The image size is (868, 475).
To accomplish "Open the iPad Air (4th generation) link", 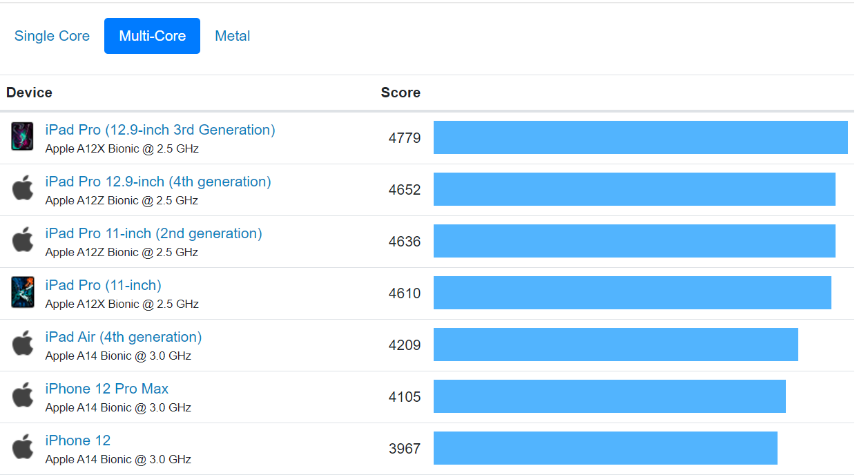I will click(124, 337).
